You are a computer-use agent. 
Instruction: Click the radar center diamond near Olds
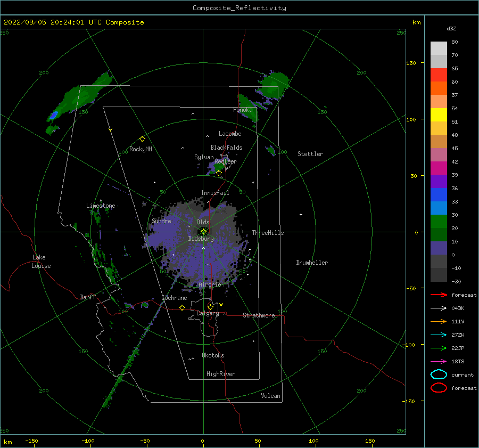click(x=203, y=232)
